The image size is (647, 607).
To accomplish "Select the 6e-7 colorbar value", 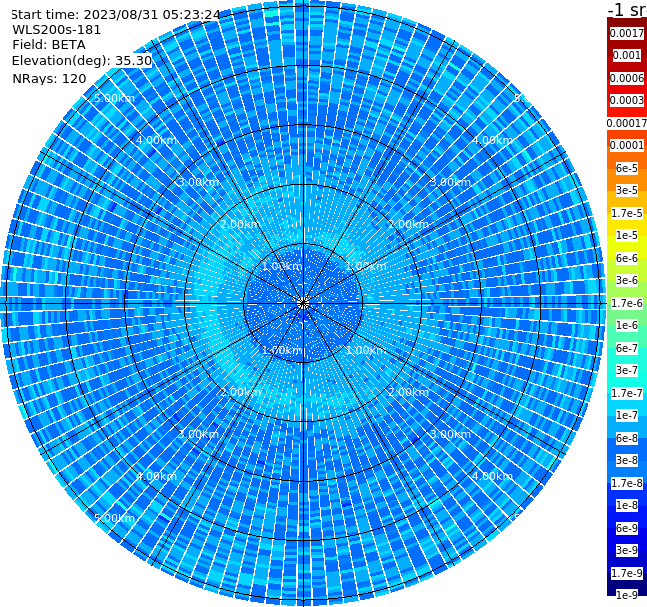I will [627, 348].
